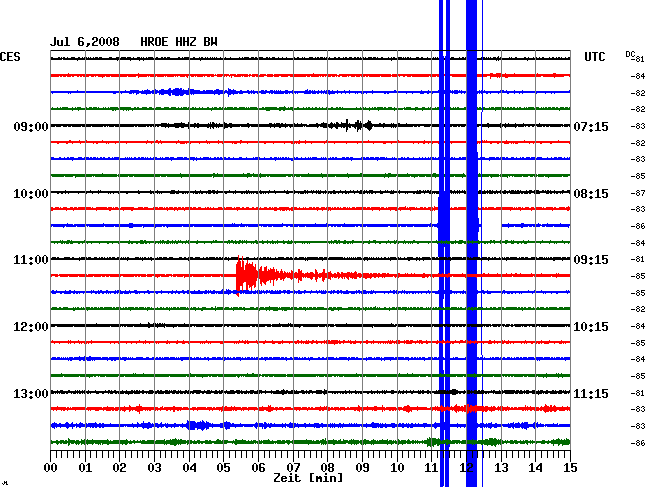The image size is (650, 494).
Task: Pick minute label 12 on the x-axis
Action: click(466, 468)
